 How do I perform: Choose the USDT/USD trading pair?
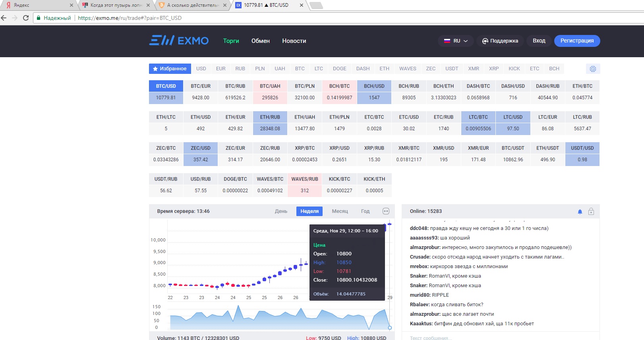tap(582, 154)
